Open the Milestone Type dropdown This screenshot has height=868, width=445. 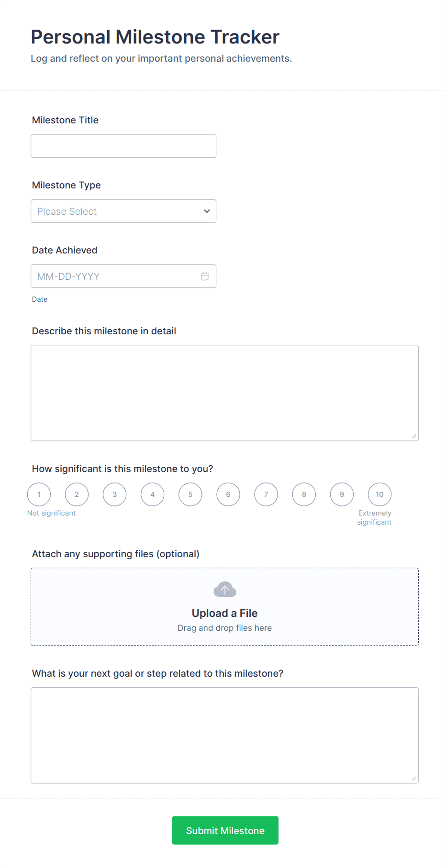tap(123, 211)
